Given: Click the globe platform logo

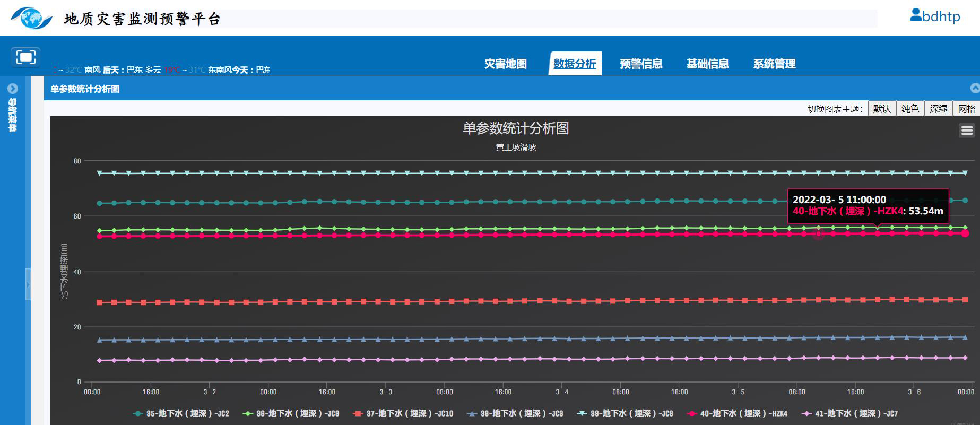Looking at the screenshot, I should pos(31,18).
